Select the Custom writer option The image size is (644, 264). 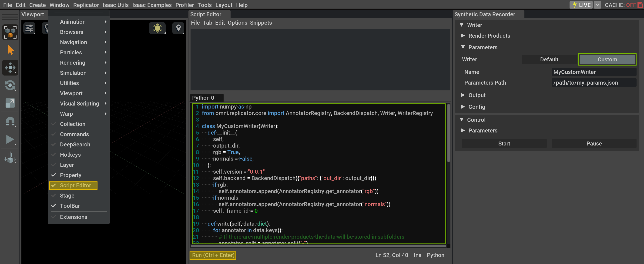[x=607, y=59]
